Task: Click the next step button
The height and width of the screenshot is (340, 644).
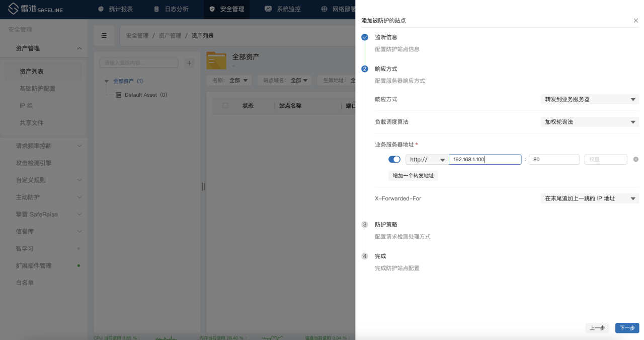Action: coord(627,328)
